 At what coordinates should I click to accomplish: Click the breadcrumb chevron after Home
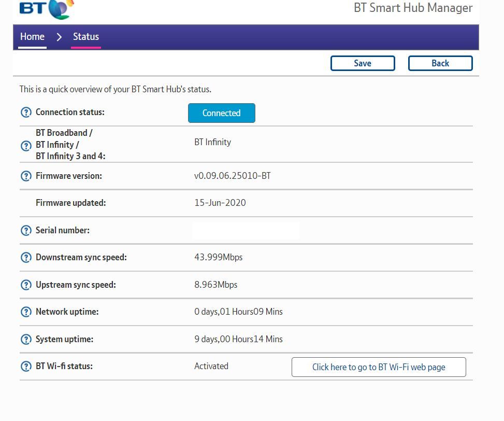point(59,37)
